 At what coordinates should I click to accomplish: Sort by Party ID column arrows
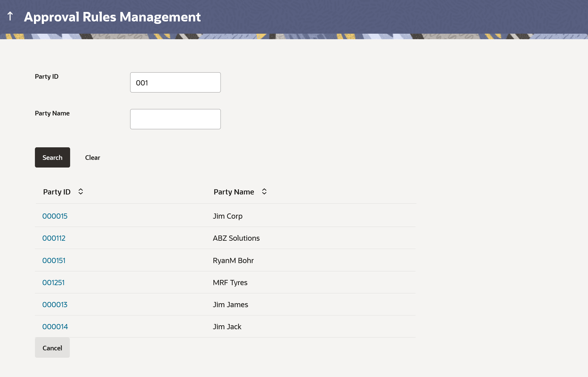click(81, 192)
